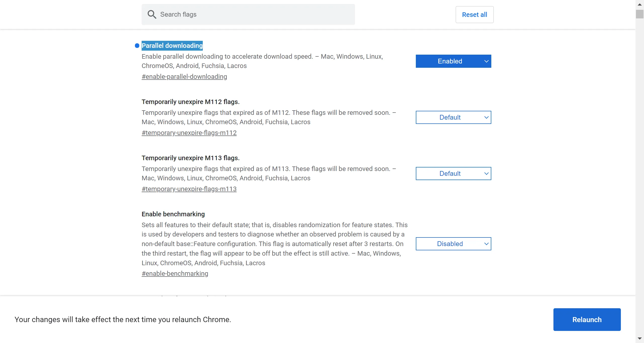Click scrollbar up arrow
This screenshot has width=644, height=343.
[x=639, y=5]
